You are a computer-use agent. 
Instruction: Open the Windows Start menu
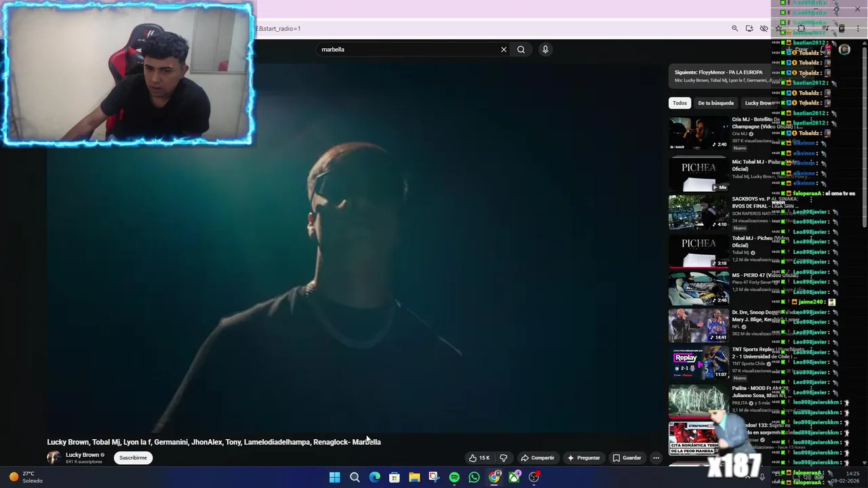pyautogui.click(x=334, y=477)
